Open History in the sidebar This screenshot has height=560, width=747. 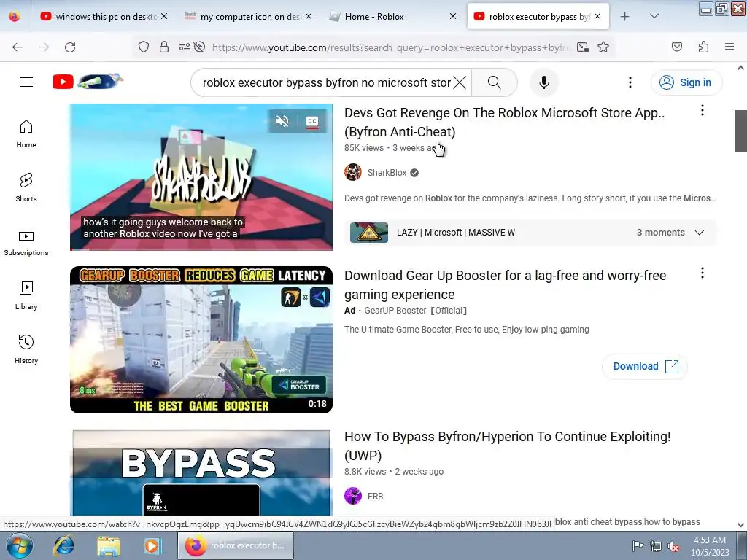tap(26, 349)
